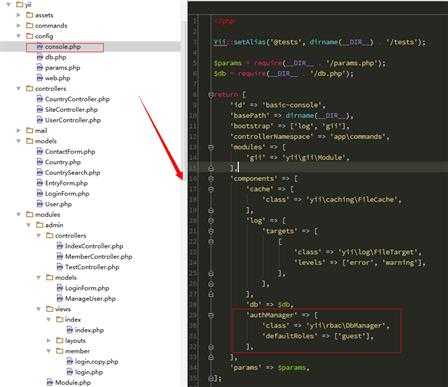Viewport: 448px width, 387px height.
Task: Fold the 'components' array code block
Action: [211, 179]
